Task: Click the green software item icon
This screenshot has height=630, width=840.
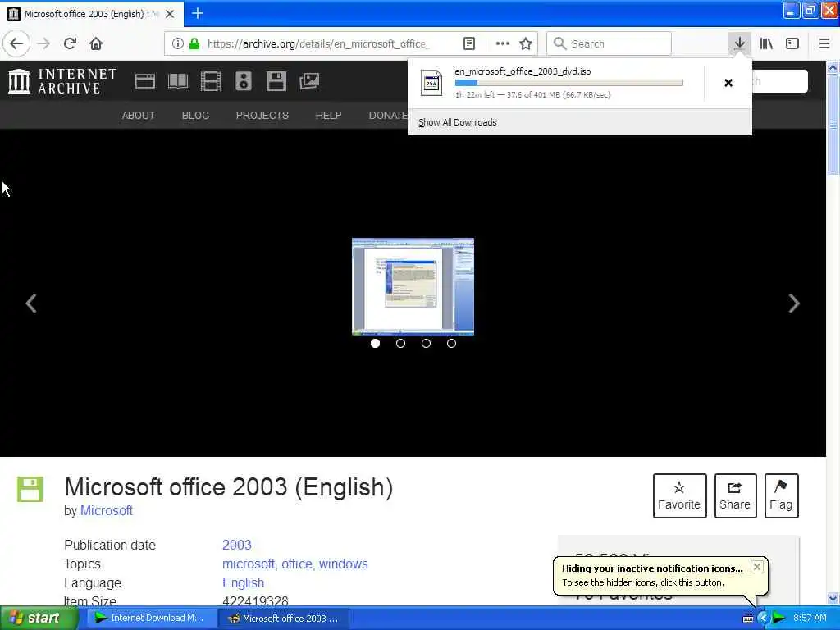Action: 30,489
